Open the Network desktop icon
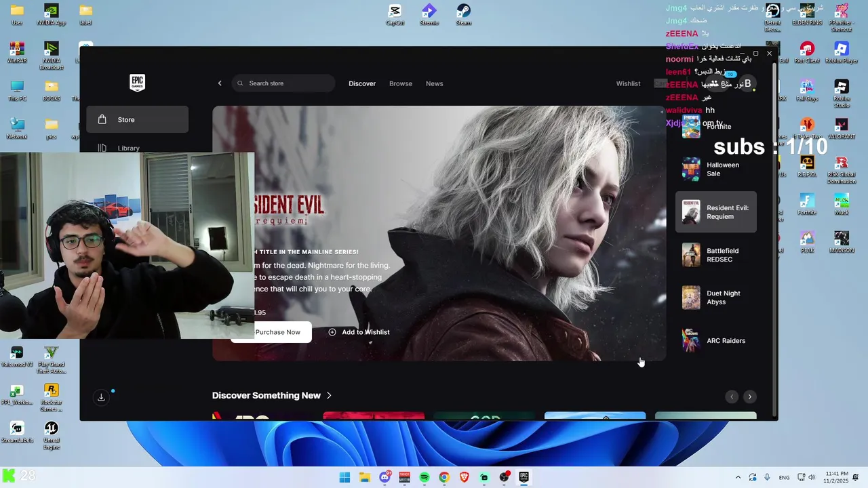 pos(17,129)
